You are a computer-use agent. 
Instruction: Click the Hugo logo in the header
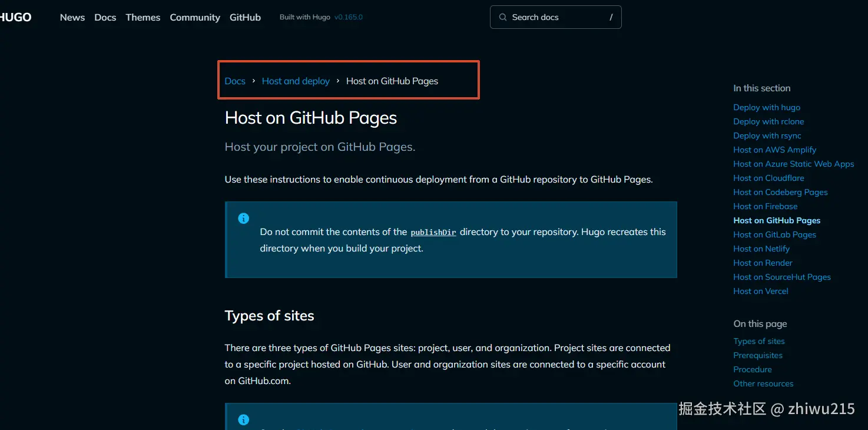click(x=16, y=17)
